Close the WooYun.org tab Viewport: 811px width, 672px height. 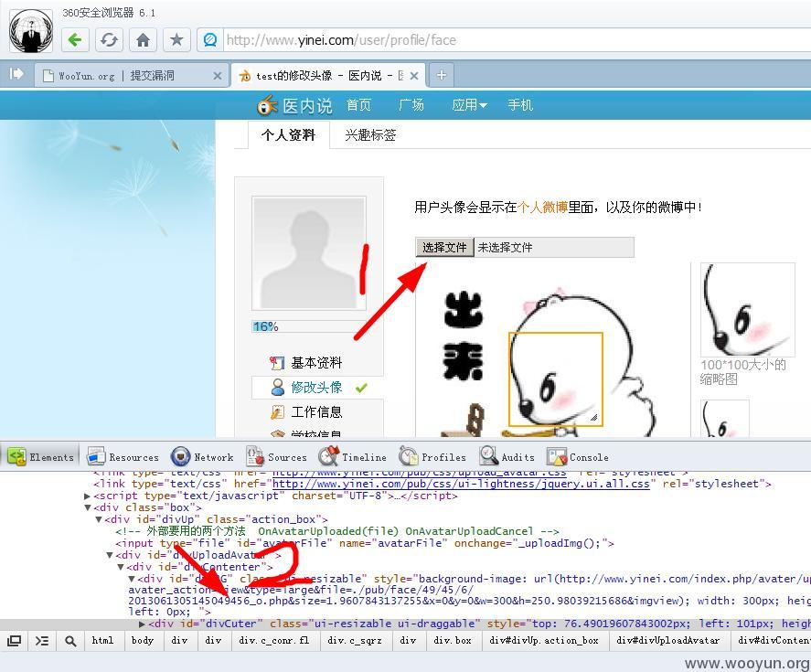pyautogui.click(x=218, y=76)
